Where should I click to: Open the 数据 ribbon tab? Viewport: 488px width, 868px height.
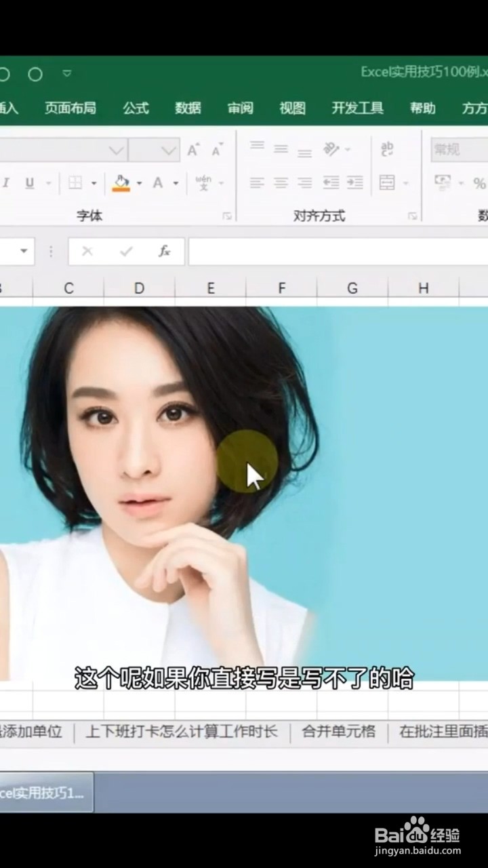pyautogui.click(x=188, y=108)
